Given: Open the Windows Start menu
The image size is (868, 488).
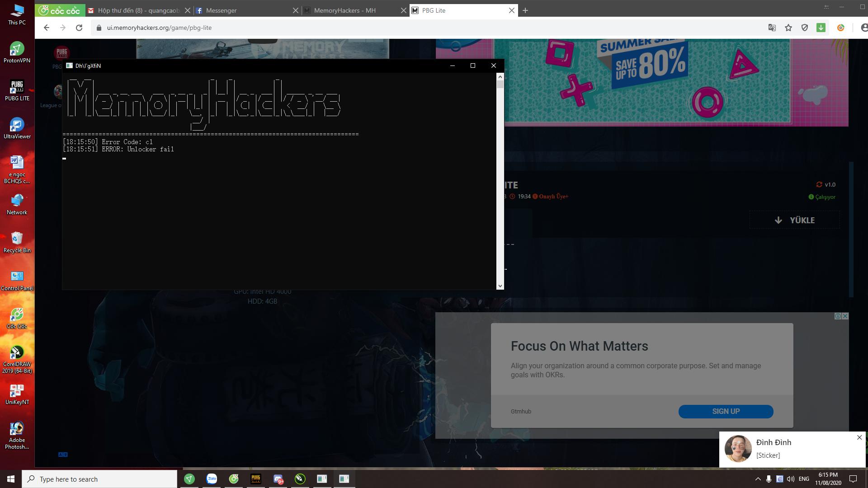Looking at the screenshot, I should tap(11, 479).
